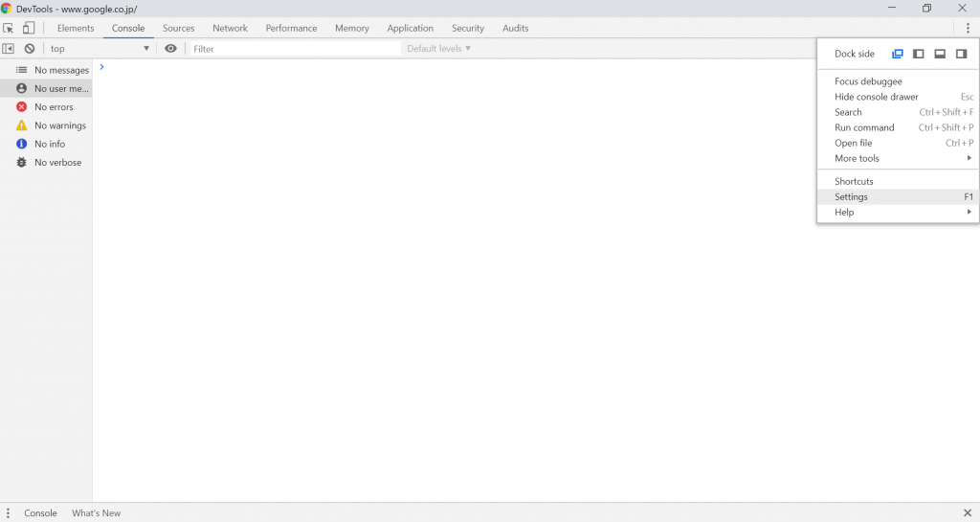Click the console Filter input field
980x522 pixels.
[x=295, y=49]
